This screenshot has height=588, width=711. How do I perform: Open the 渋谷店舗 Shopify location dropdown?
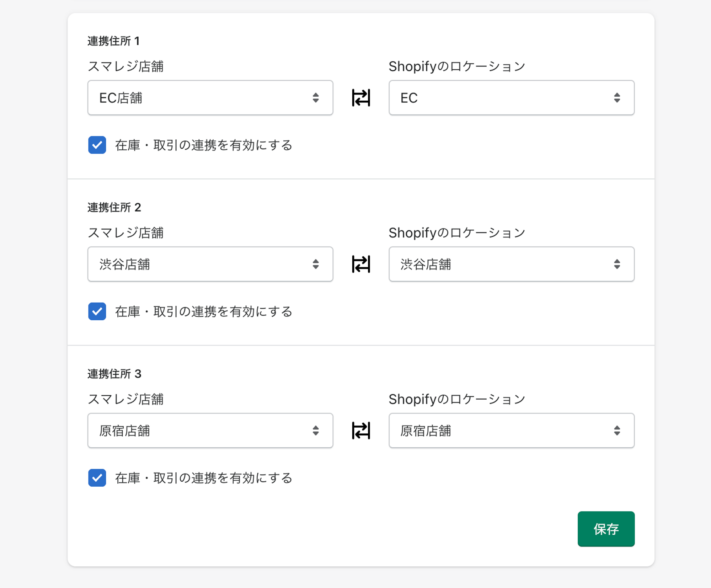[512, 264]
